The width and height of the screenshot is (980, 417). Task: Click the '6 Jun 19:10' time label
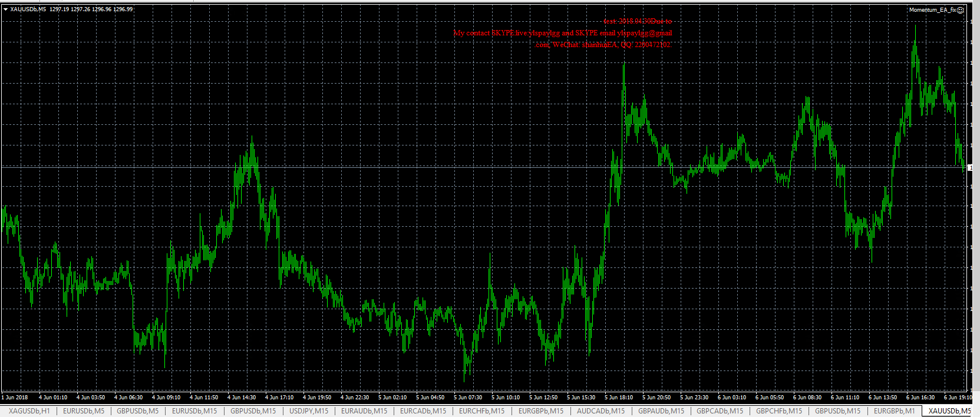[958, 398]
